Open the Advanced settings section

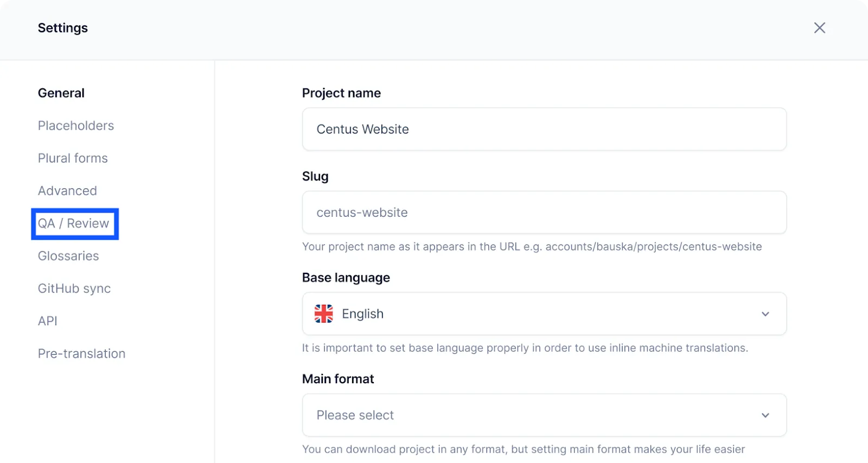pyautogui.click(x=67, y=190)
